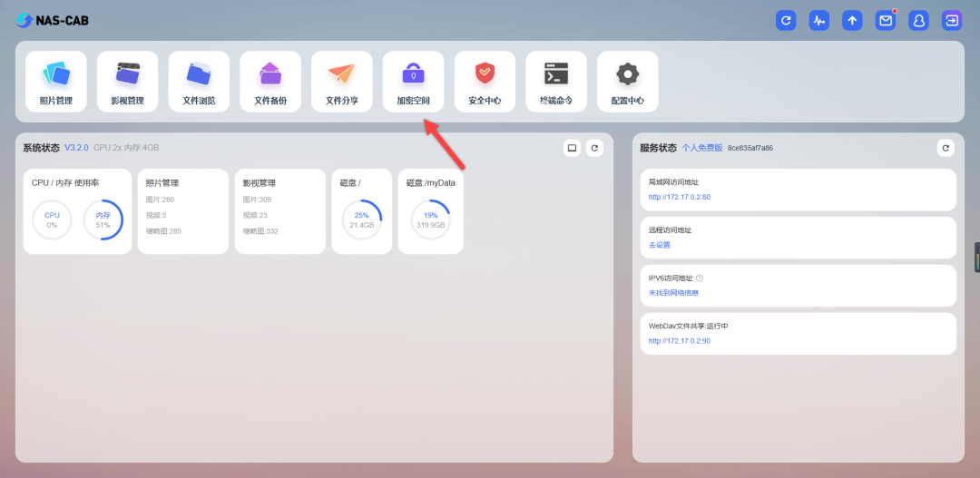
Task: Click the CPU:2x 内存:4GB spec text
Action: tap(126, 148)
